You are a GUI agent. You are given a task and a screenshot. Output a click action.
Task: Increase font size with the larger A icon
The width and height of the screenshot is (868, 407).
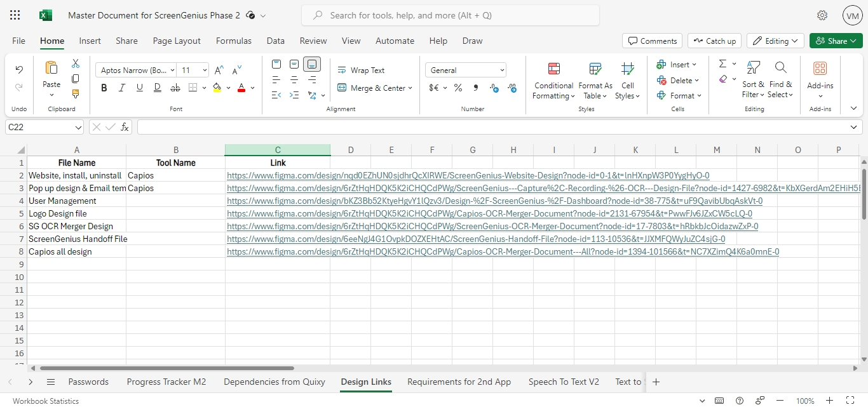pos(219,70)
